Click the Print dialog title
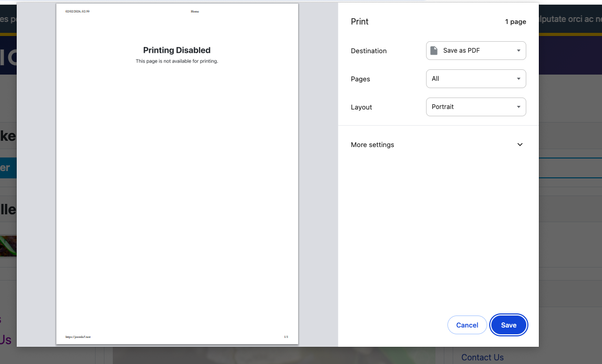Screen dimensions: 602x364 point(360,22)
